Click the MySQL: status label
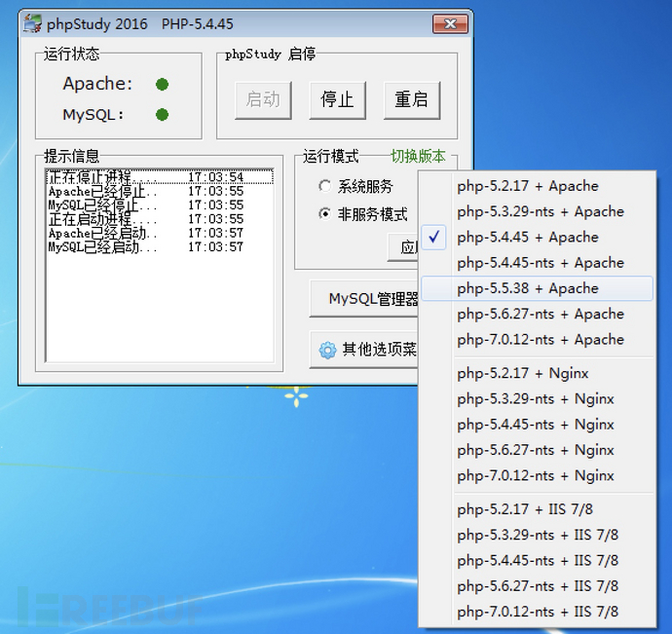This screenshot has height=634, width=672. tap(93, 115)
